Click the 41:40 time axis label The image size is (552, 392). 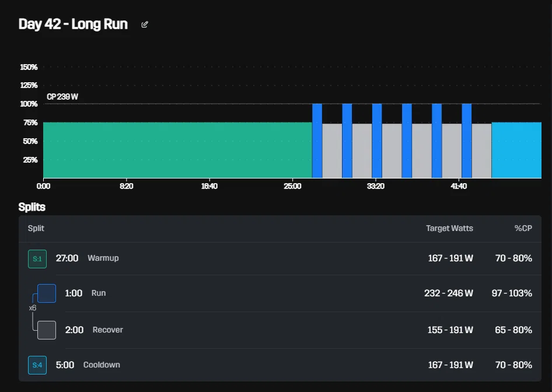459,186
